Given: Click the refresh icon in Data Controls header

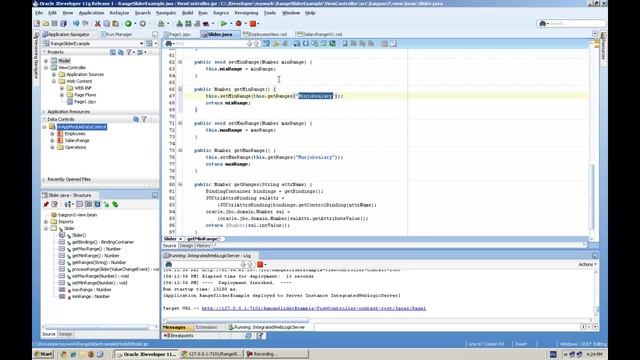Looking at the screenshot, I should (136, 119).
